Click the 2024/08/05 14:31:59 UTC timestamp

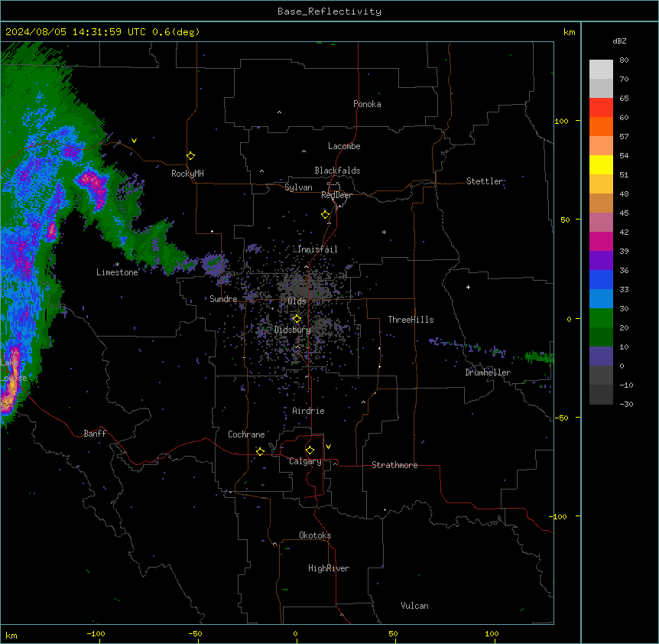coord(76,32)
